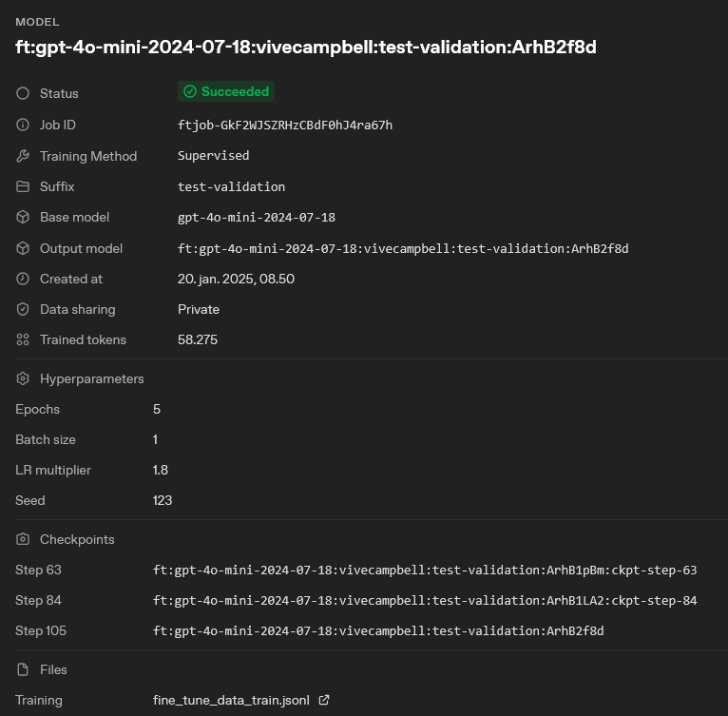The width and height of the screenshot is (728, 716).
Task: Click the model title heading at top
Action: coord(306,48)
